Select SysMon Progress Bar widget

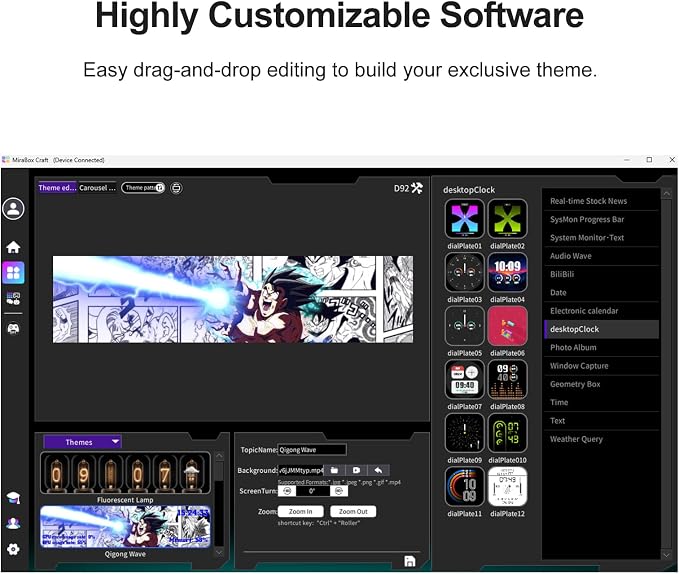[x=601, y=219]
